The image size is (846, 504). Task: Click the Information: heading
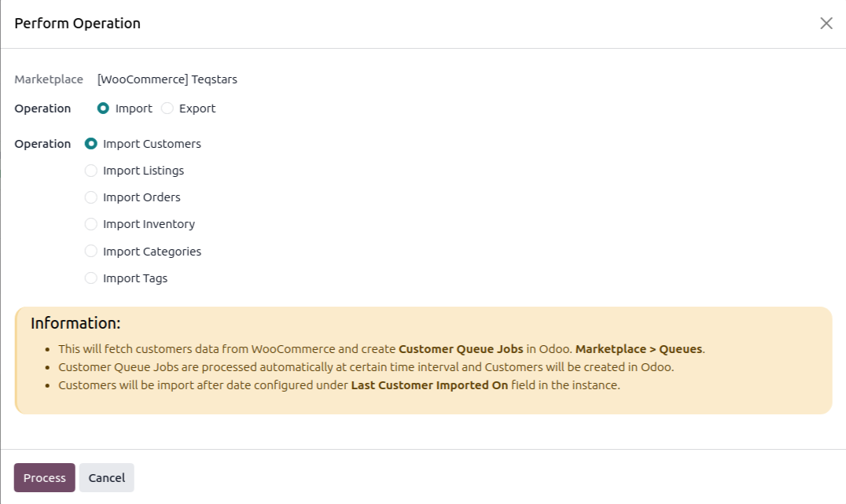(75, 323)
